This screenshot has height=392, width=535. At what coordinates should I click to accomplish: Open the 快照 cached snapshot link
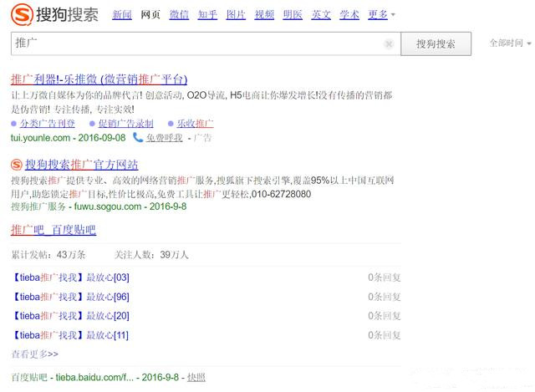[x=196, y=377]
